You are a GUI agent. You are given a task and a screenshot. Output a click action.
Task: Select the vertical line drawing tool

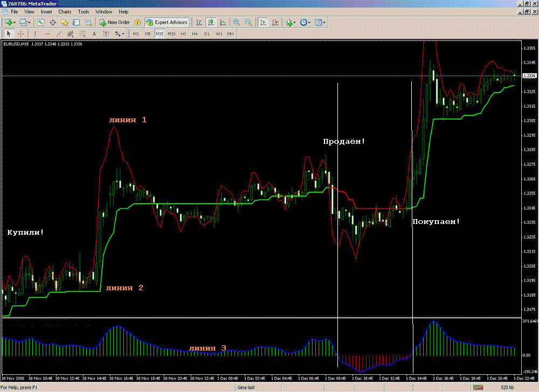pos(35,34)
